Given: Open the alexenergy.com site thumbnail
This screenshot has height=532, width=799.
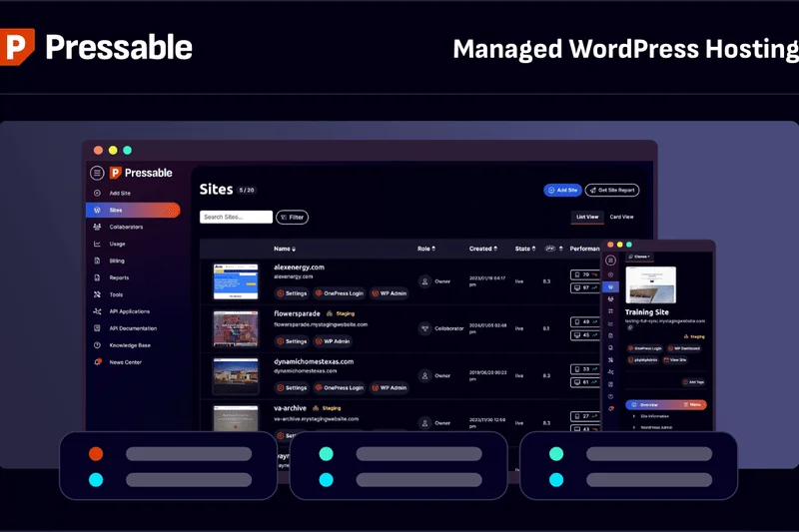Looking at the screenshot, I should point(235,280).
